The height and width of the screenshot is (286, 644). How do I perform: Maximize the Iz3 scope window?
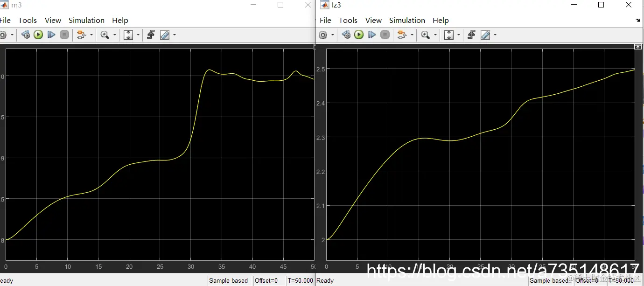tap(601, 5)
